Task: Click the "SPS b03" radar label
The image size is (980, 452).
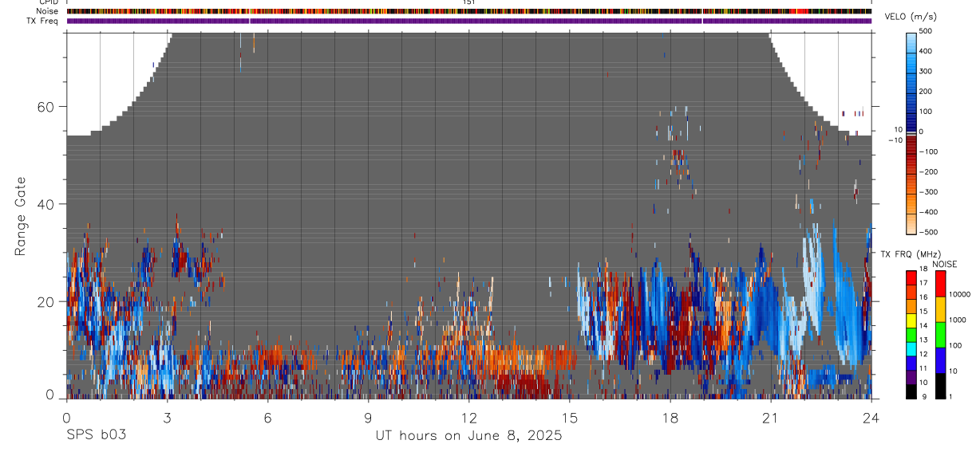Action: point(96,436)
